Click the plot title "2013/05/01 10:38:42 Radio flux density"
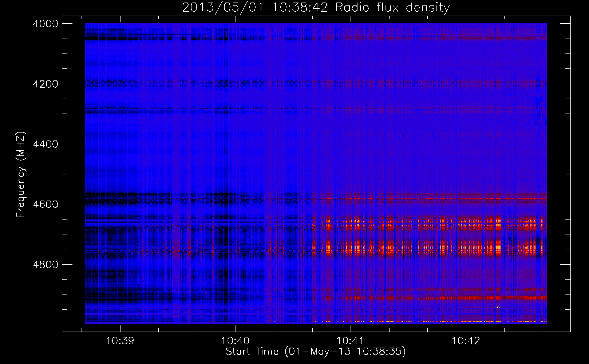589x364 pixels. pyautogui.click(x=316, y=8)
